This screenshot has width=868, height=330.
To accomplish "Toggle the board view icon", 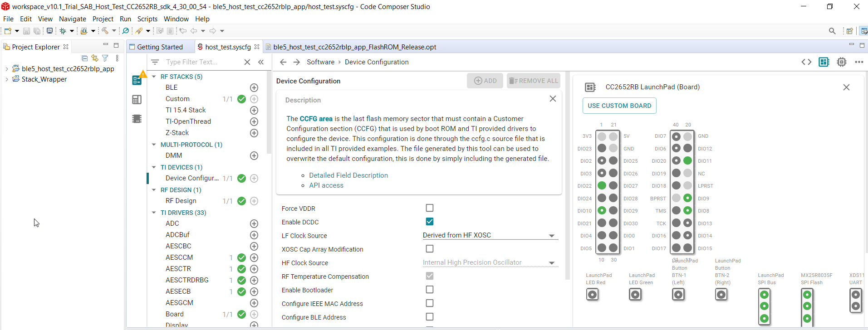I will click(824, 62).
